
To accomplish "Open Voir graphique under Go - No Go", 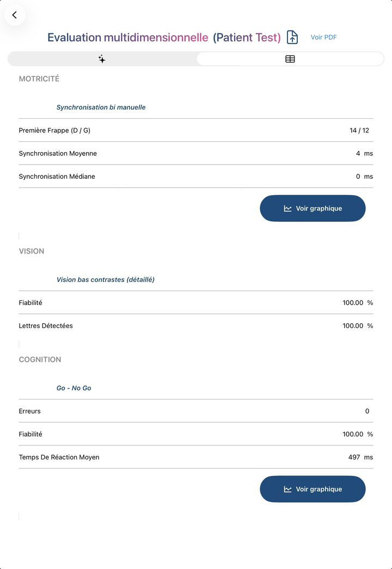I will pyautogui.click(x=313, y=489).
